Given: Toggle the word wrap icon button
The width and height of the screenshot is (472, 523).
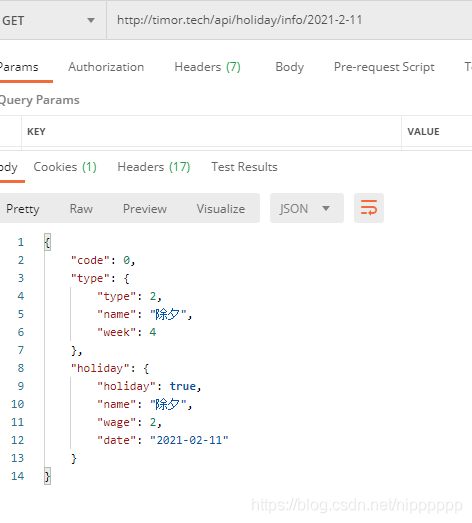Looking at the screenshot, I should (369, 208).
